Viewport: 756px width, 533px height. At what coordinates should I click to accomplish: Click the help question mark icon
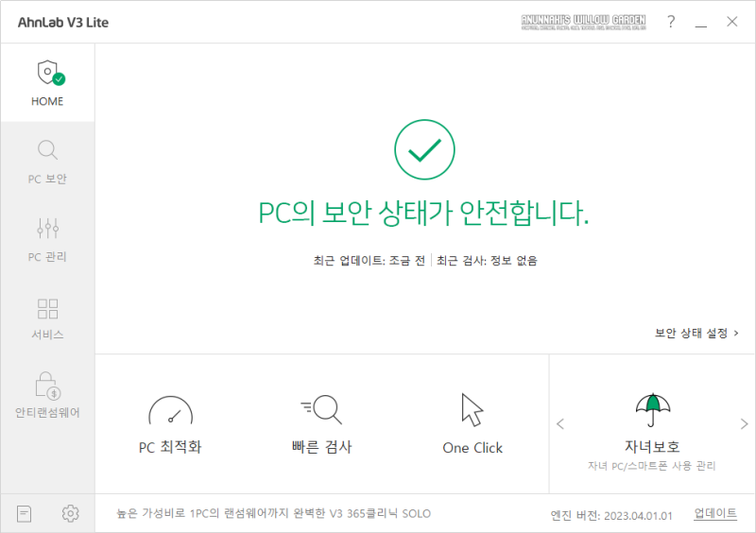coord(671,22)
